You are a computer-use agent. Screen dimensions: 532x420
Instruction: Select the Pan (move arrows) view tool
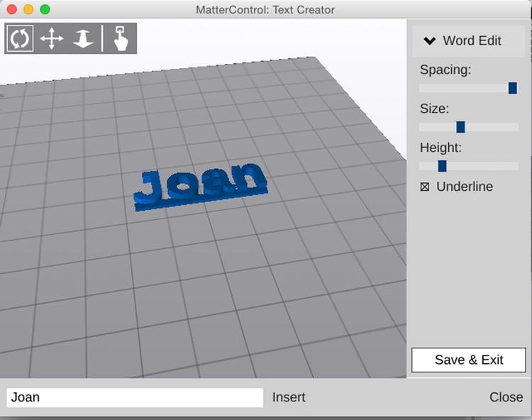52,38
